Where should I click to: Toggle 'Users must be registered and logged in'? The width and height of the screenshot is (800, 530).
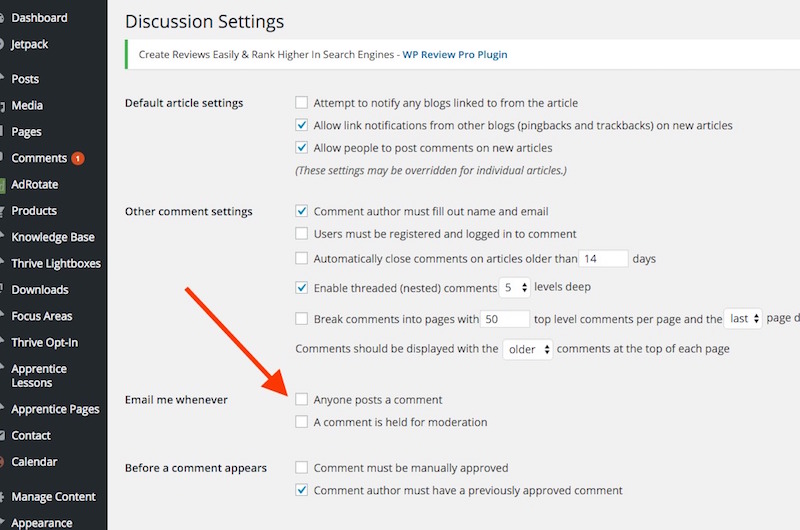click(x=302, y=234)
